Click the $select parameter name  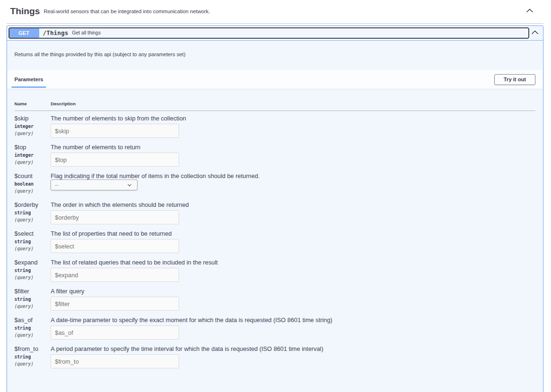click(24, 234)
